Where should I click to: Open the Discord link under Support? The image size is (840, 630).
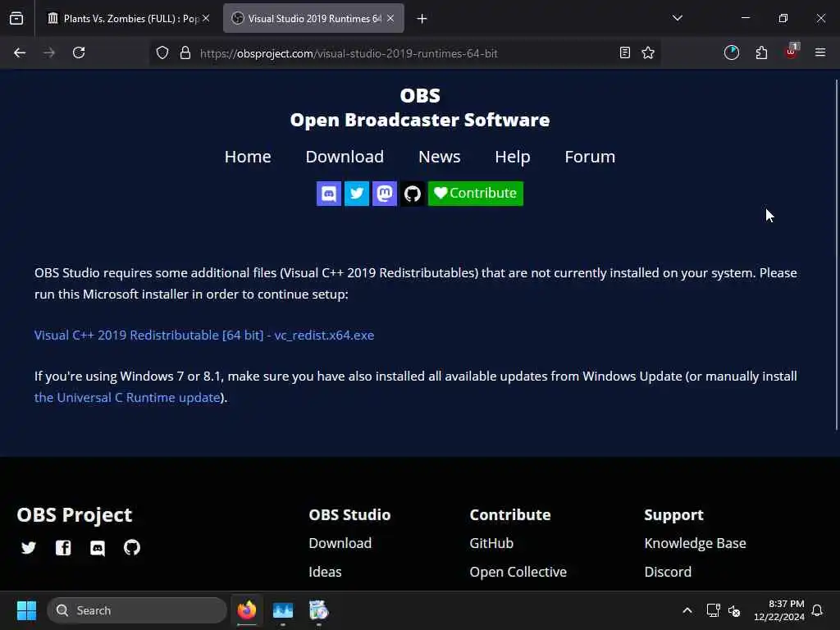pos(668,572)
